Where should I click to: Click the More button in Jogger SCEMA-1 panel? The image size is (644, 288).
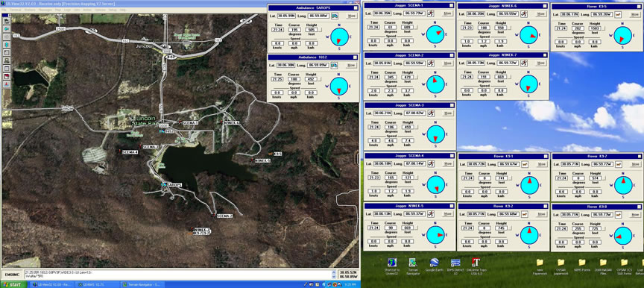[x=448, y=14]
